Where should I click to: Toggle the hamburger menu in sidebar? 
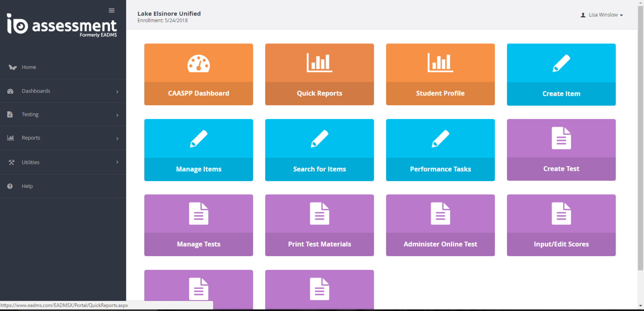[x=112, y=11]
